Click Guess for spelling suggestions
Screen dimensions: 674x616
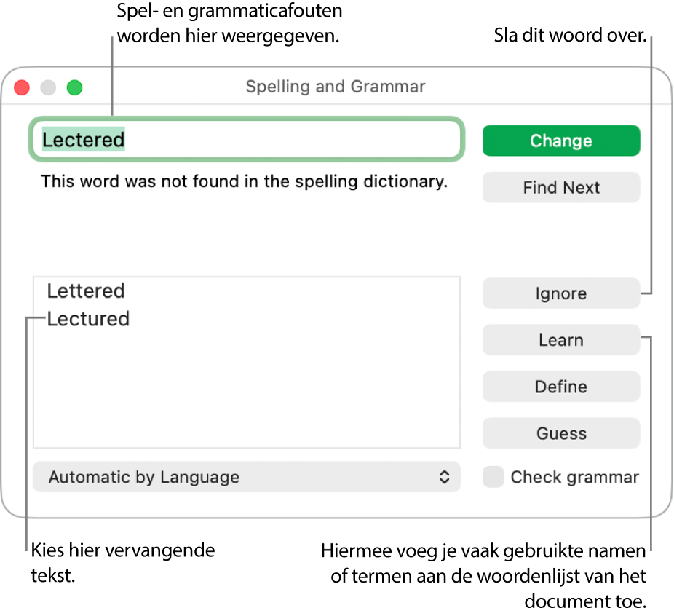click(560, 433)
